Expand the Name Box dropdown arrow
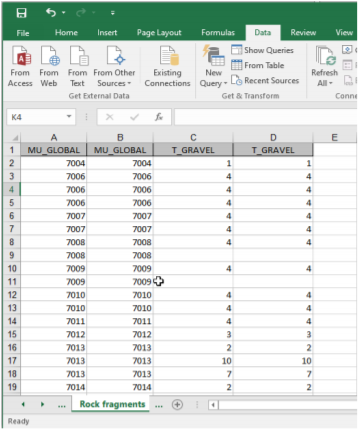The image size is (360, 430). (x=69, y=117)
